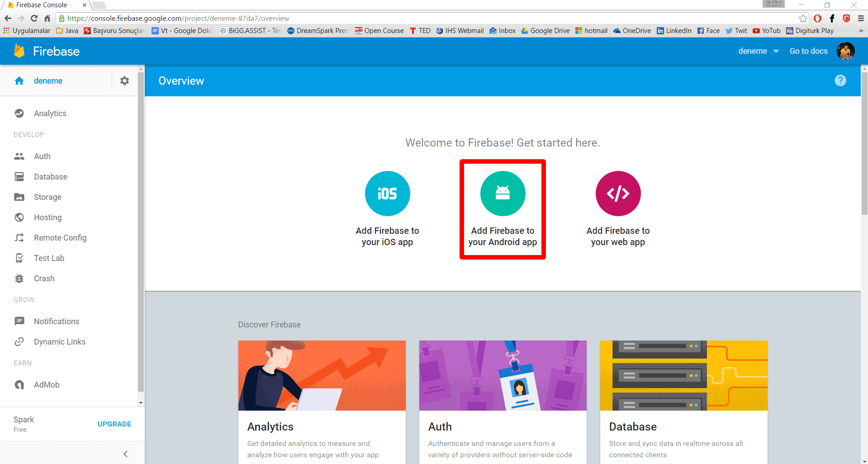
Task: Select Add Firebase to your iOS app
Action: pos(387,209)
